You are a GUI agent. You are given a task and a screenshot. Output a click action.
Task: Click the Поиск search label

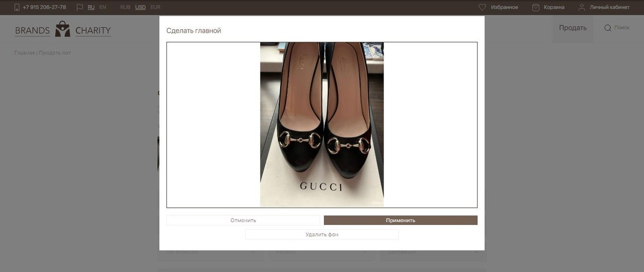[x=622, y=28]
